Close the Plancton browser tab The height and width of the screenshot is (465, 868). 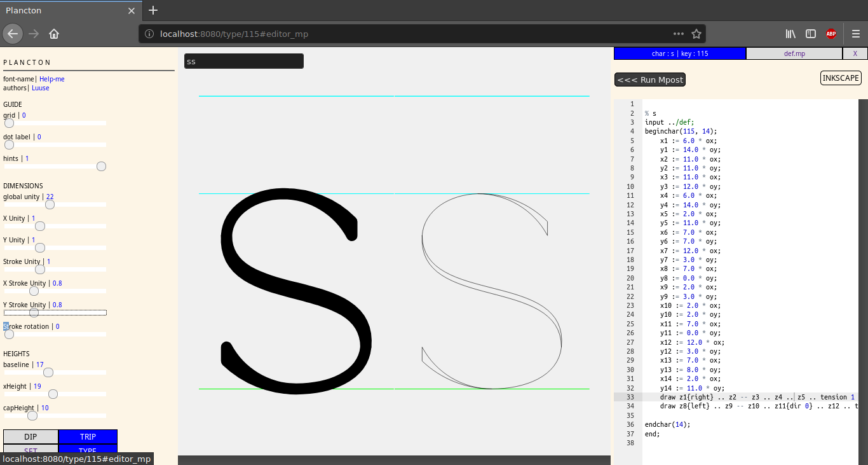[132, 11]
